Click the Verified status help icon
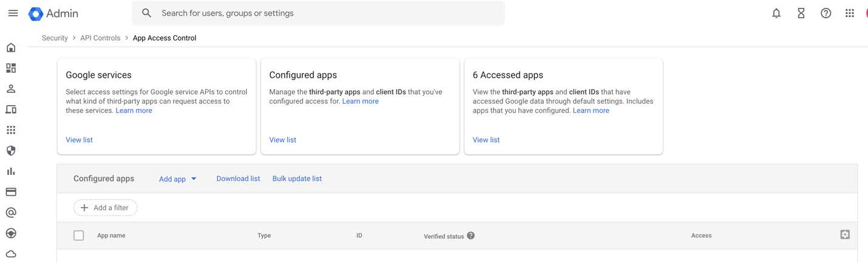Viewport: 868px width, 263px height. pyautogui.click(x=471, y=236)
